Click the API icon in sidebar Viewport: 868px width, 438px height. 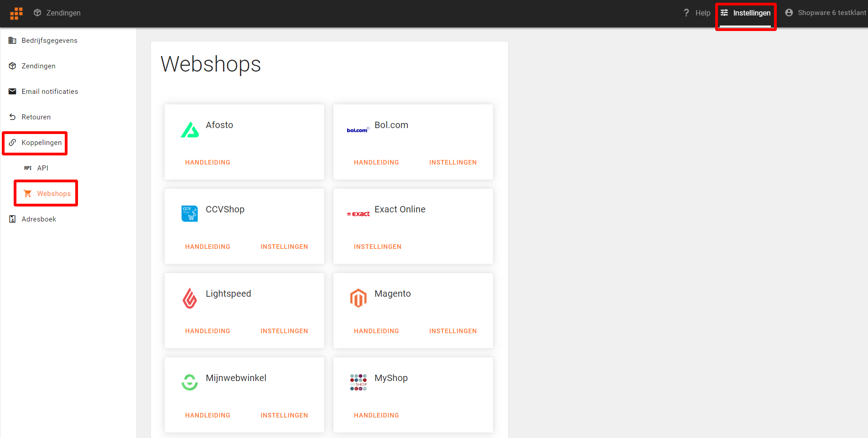click(x=28, y=168)
